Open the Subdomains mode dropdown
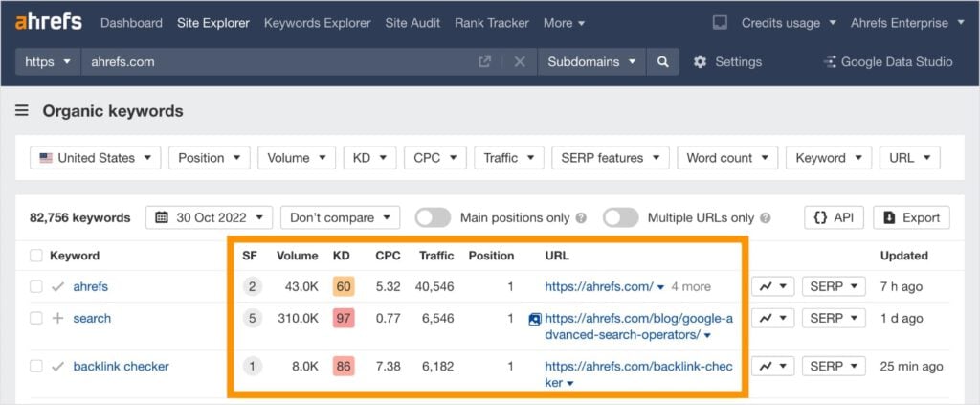980x405 pixels. (x=591, y=62)
